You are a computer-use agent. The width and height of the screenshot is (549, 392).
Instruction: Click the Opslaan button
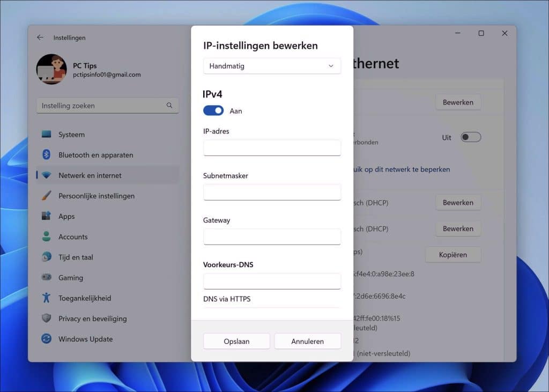point(236,341)
